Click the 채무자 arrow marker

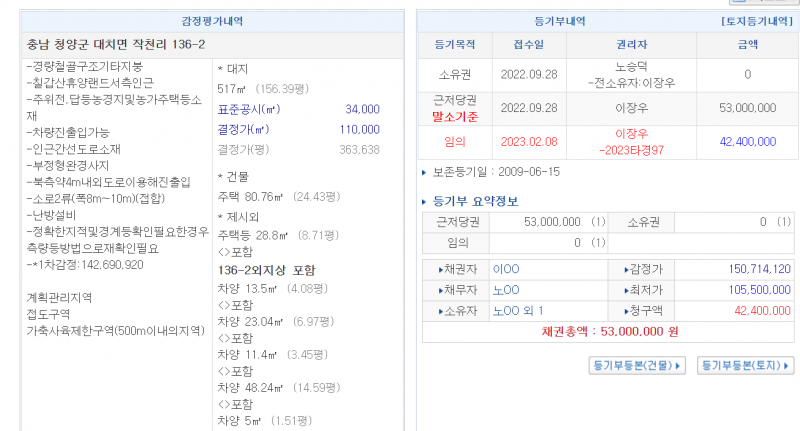click(440, 290)
